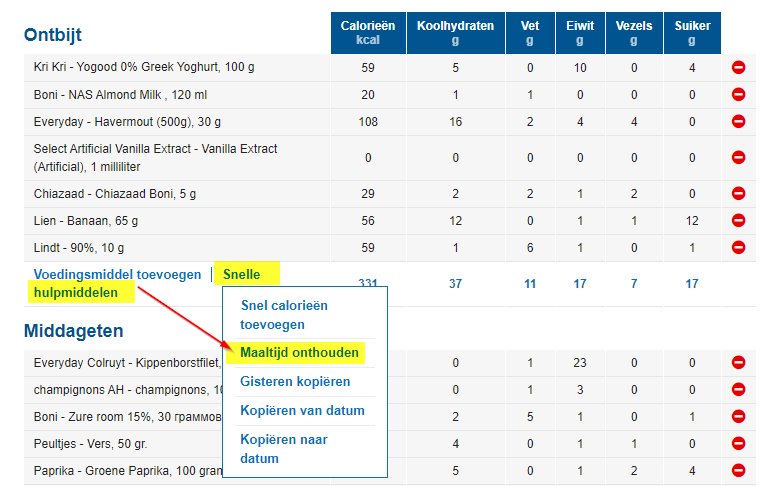Click the Calorieën column header
Image resolution: width=770 pixels, height=486 pixels.
click(367, 33)
